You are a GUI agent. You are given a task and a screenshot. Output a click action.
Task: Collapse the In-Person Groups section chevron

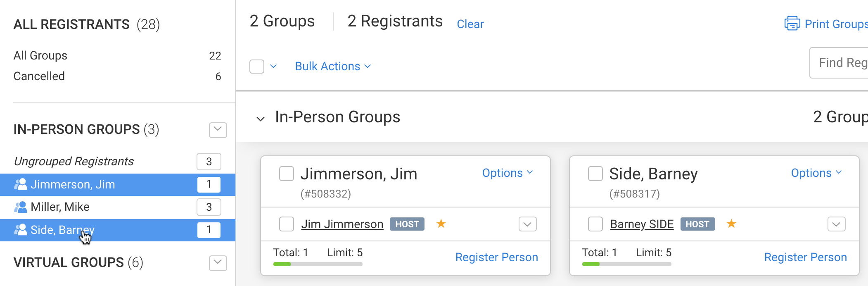[x=260, y=119]
